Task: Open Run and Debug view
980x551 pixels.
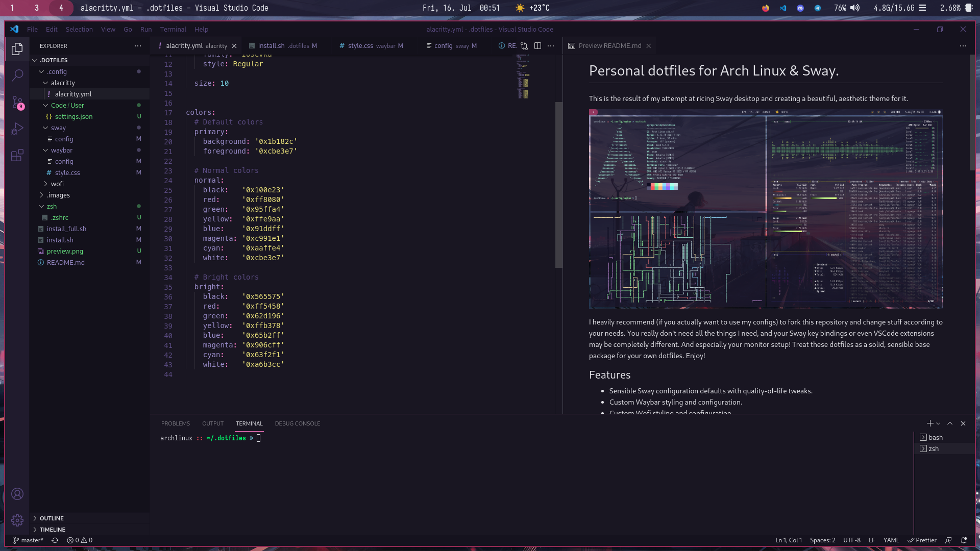Action: click(x=17, y=129)
